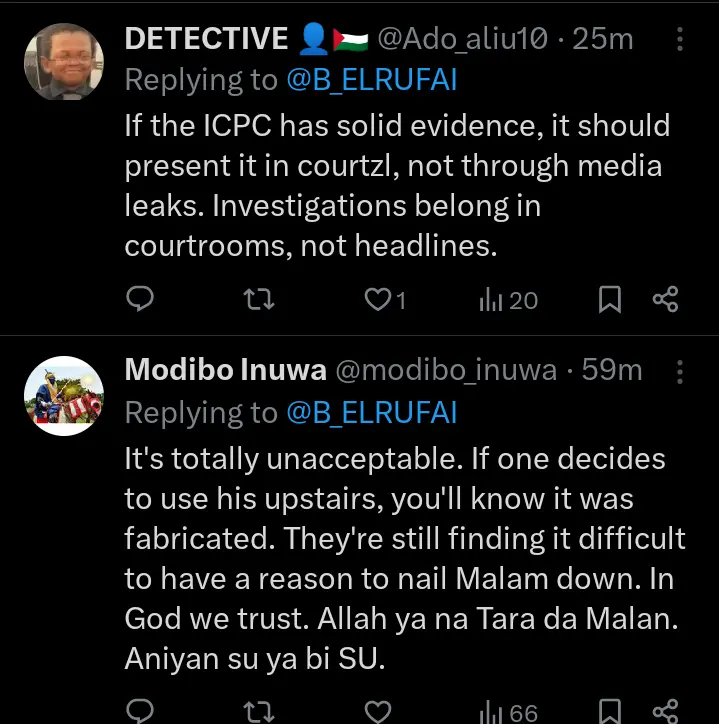Share DETECTIVE's tweet
This screenshot has height=724, width=719.
[665, 299]
